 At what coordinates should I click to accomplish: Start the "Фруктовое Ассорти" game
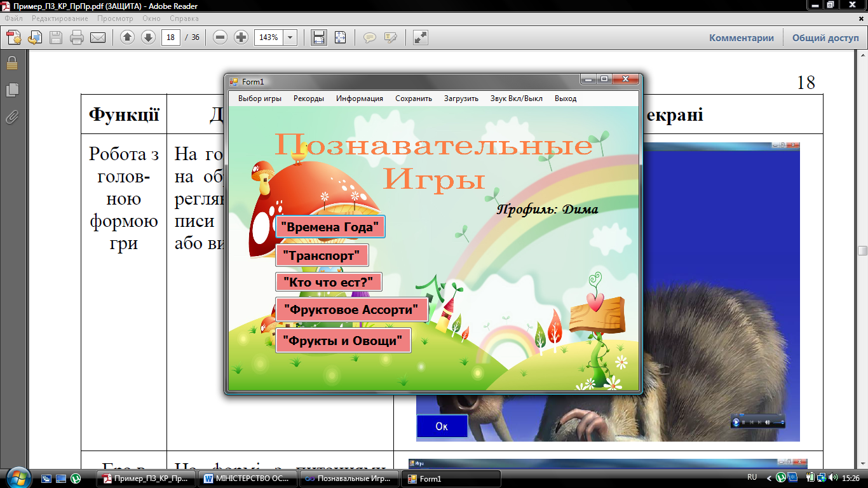click(352, 309)
